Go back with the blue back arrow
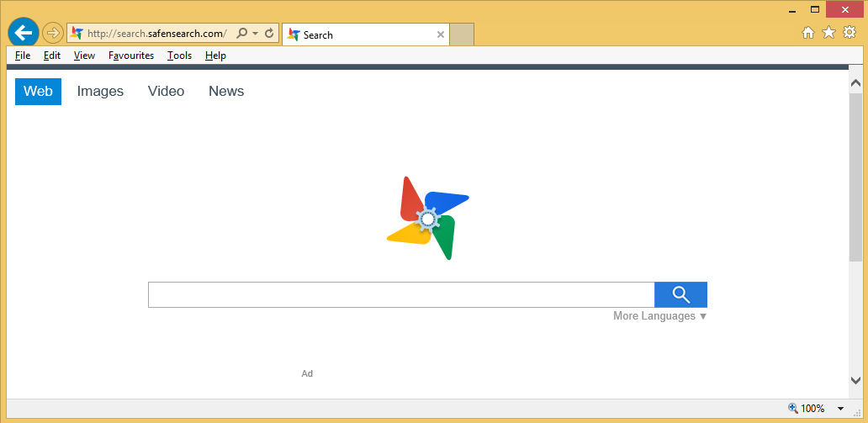The image size is (868, 423). [x=24, y=34]
